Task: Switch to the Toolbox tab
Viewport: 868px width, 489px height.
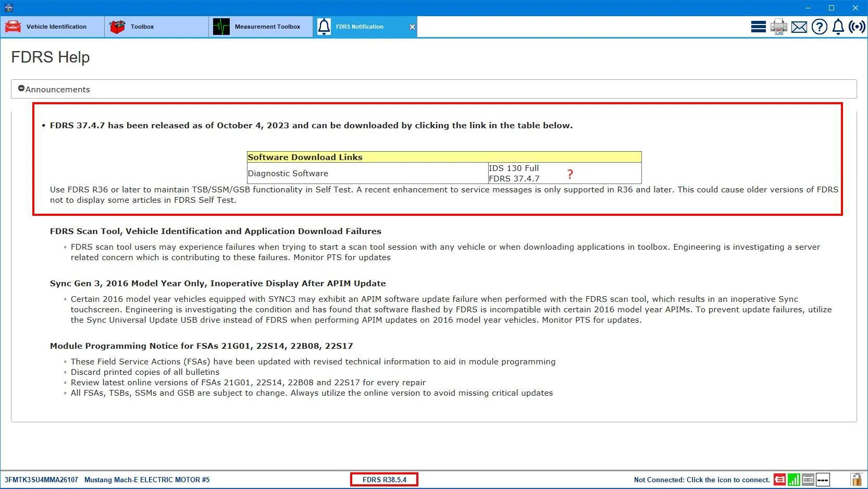Action: click(x=156, y=27)
